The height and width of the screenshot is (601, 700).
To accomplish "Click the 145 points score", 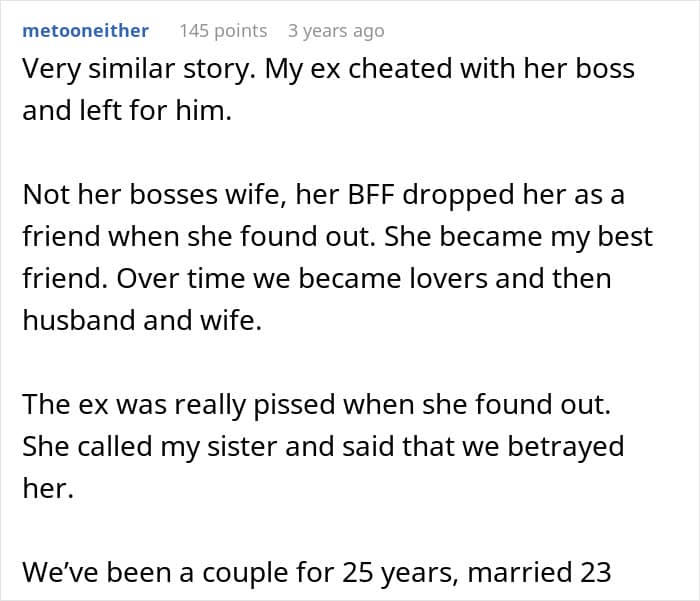I will click(223, 31).
